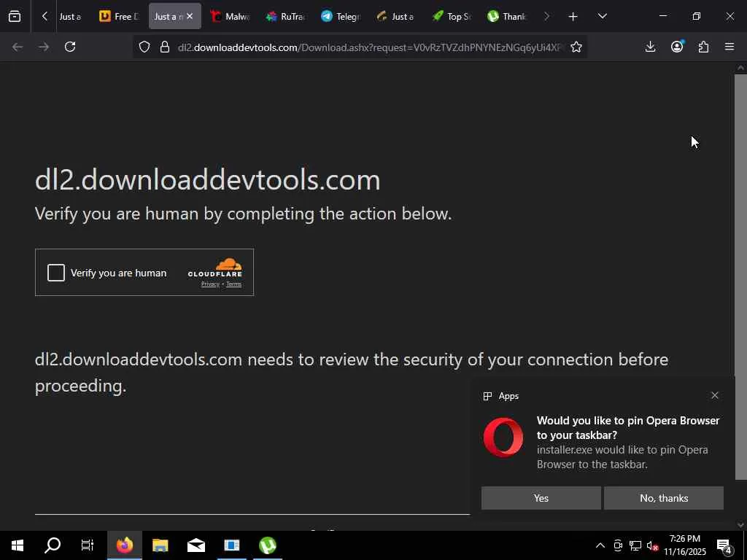Open Firefox account menu
The height and width of the screenshot is (560, 747).
click(x=677, y=47)
